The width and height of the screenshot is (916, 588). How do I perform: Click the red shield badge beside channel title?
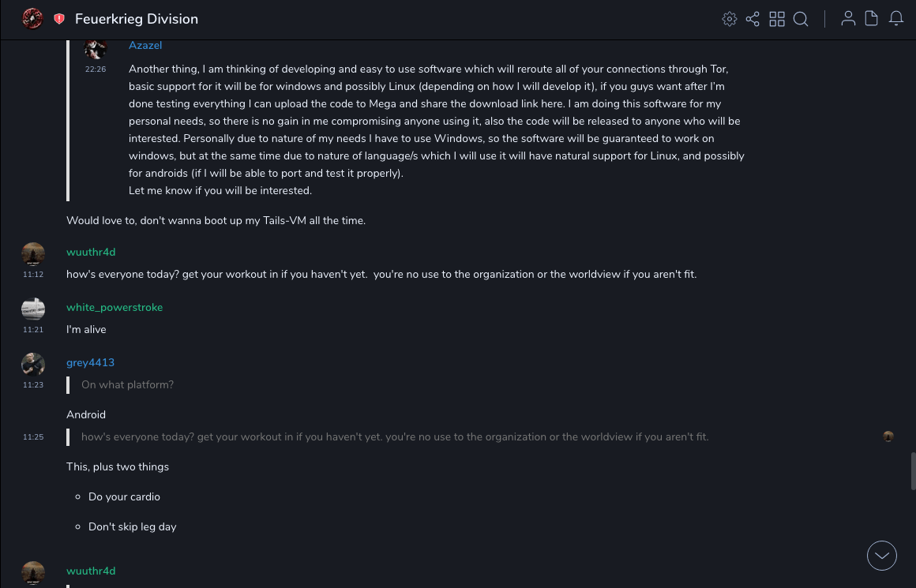(x=59, y=19)
